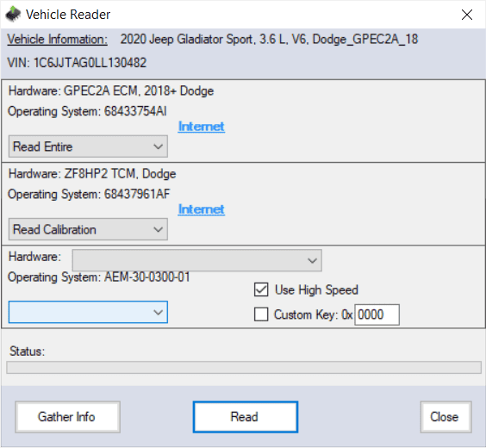This screenshot has width=486, height=448.
Task: Click the Custom Key hex input field 0000
Action: pos(377,314)
